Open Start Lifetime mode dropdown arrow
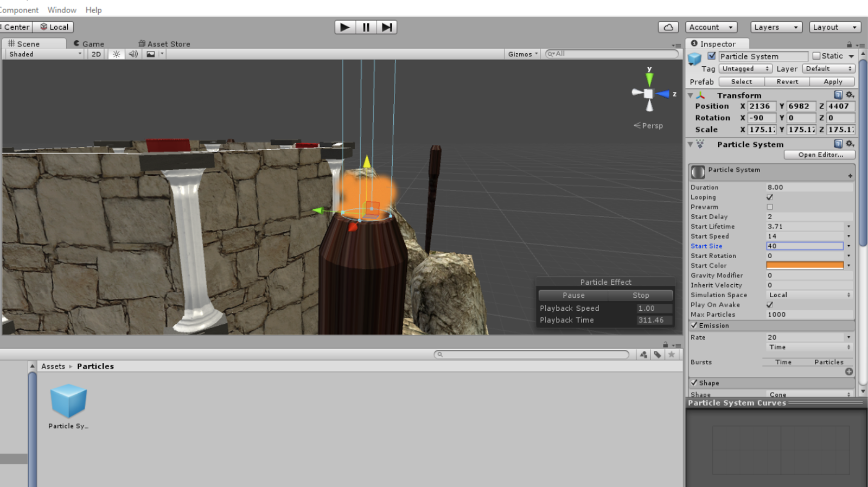 click(x=848, y=227)
